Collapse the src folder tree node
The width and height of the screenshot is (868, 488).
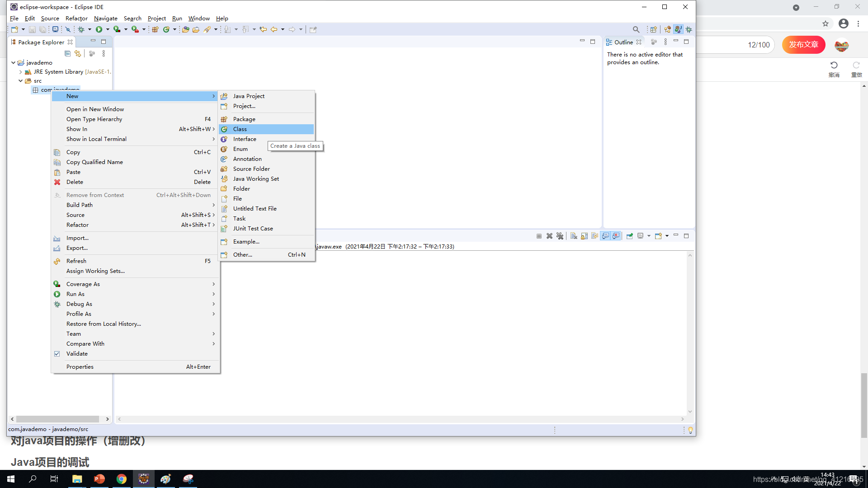coord(21,81)
